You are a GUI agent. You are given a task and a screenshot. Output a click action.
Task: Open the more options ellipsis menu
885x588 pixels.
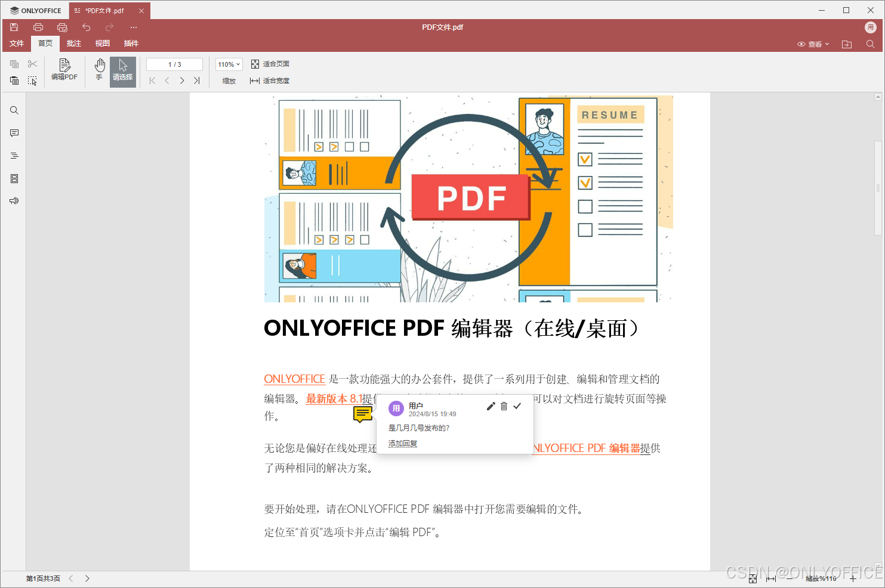point(134,27)
